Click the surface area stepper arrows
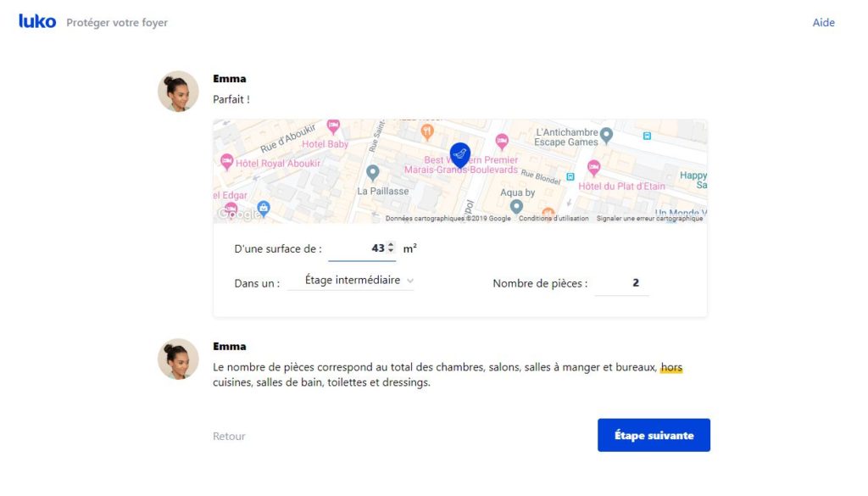The width and height of the screenshot is (868, 496). pos(391,248)
